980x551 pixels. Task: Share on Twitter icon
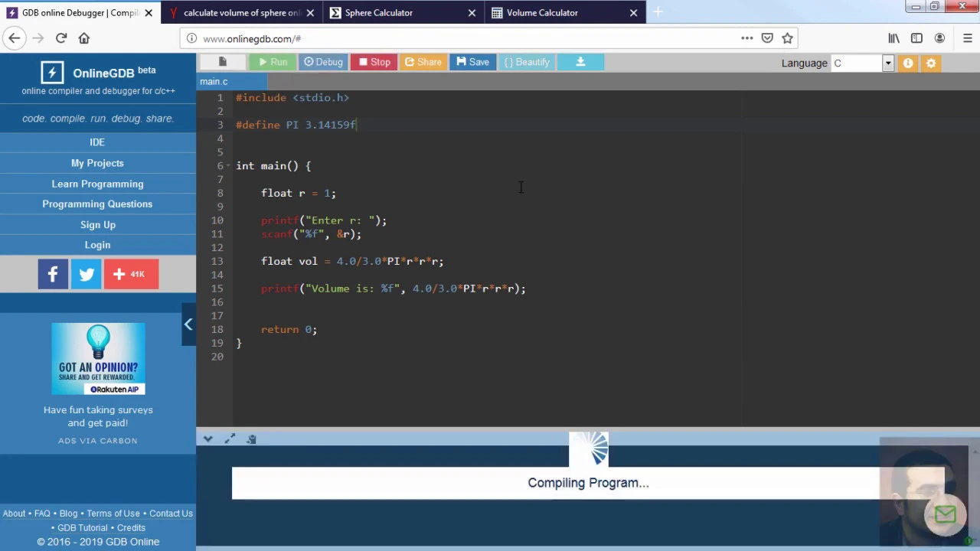[87, 274]
